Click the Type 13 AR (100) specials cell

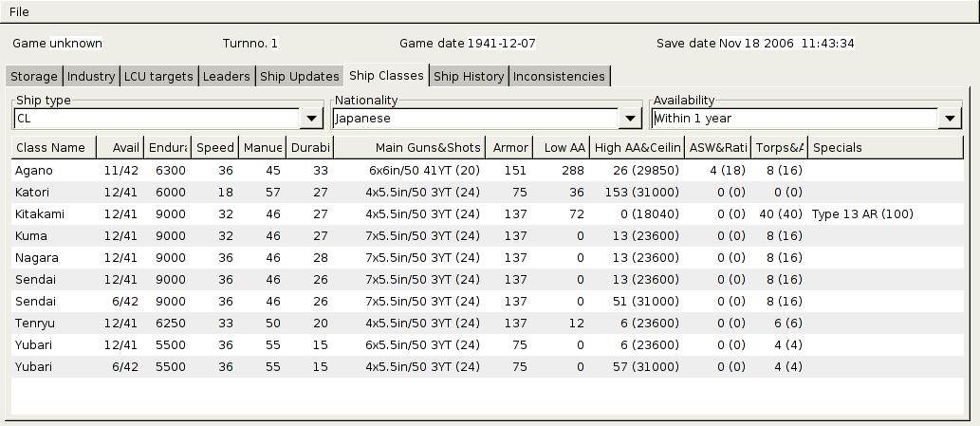click(x=886, y=214)
